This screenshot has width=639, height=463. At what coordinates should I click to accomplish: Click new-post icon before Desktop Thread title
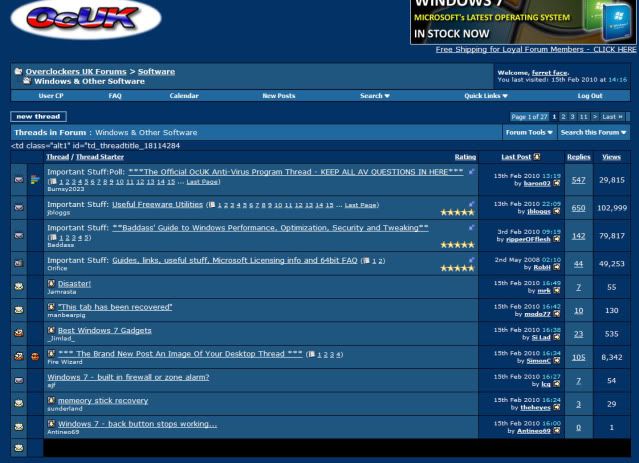click(51, 353)
